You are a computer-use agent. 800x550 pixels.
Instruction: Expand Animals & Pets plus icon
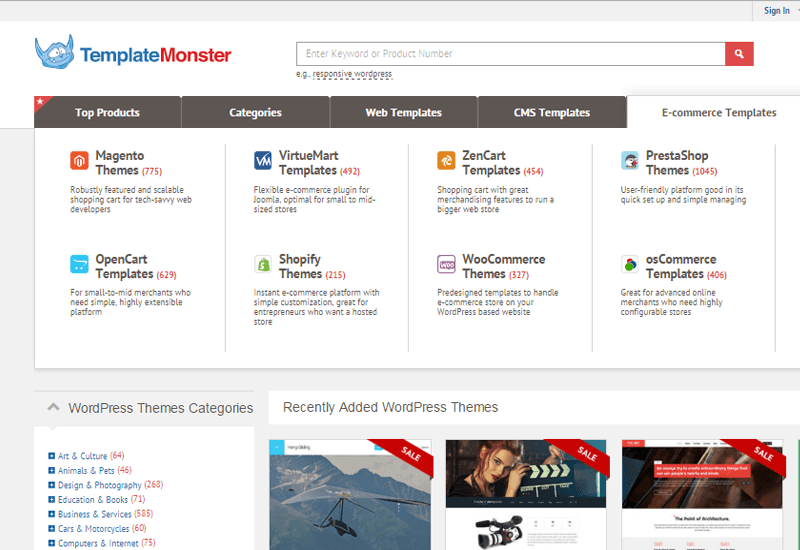click(52, 470)
